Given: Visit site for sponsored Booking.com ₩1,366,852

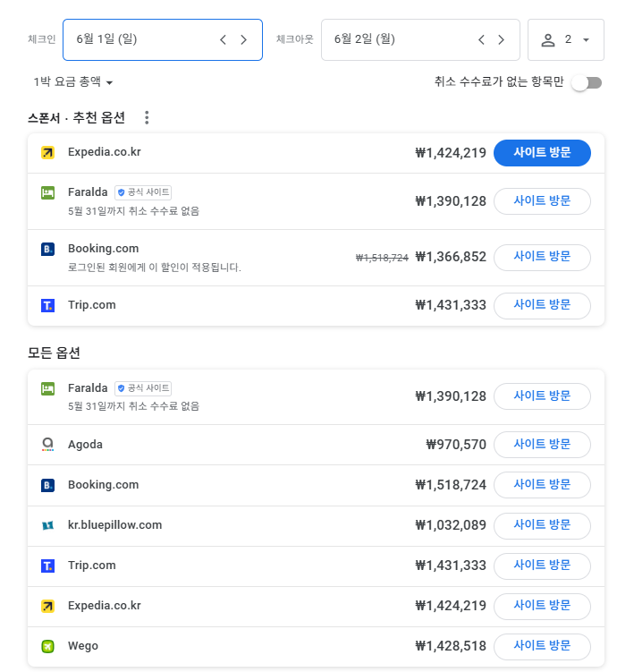Looking at the screenshot, I should 542,257.
